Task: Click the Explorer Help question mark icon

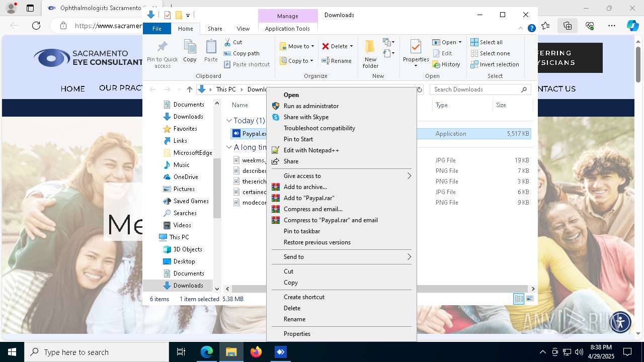Action: pyautogui.click(x=531, y=29)
